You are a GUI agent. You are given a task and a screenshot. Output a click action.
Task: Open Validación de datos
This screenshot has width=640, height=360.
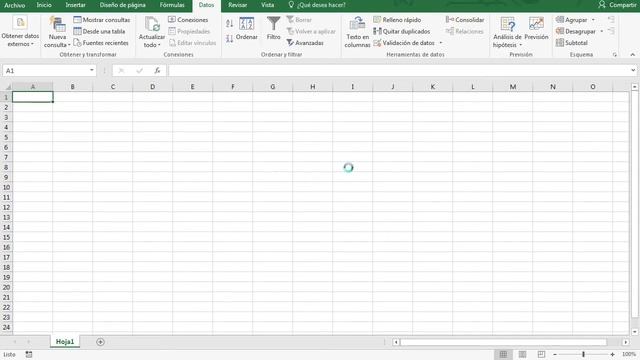404,42
